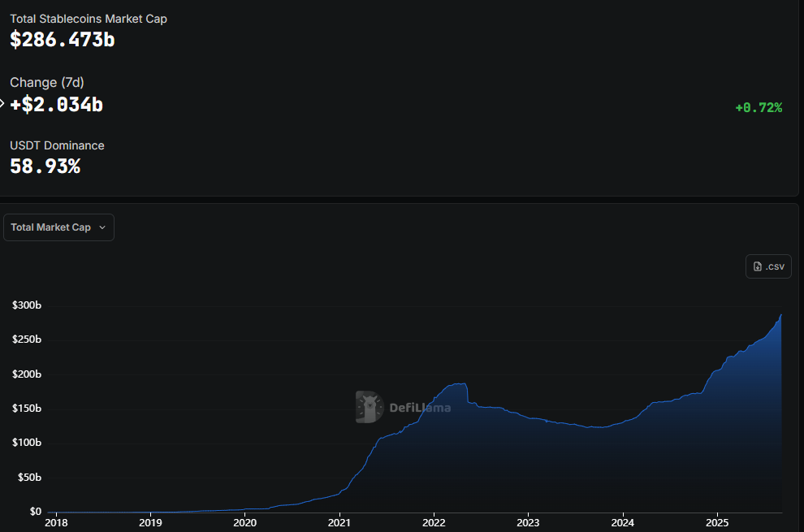Click the chevron in the Total Market Cap selector
Screen dimensions: 804x532
(x=102, y=227)
